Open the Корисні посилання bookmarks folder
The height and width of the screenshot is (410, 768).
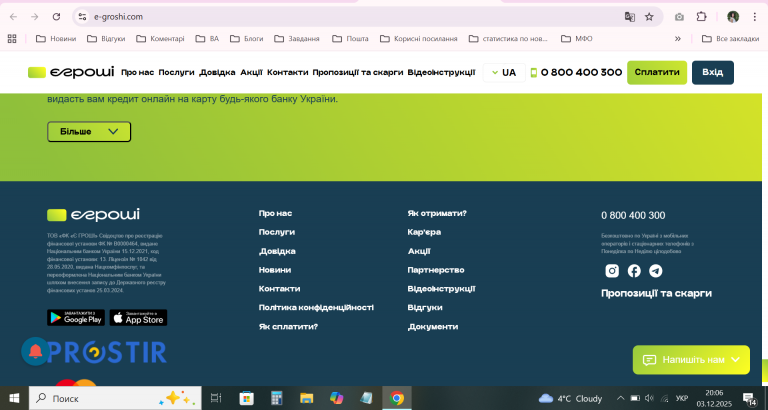click(419, 38)
